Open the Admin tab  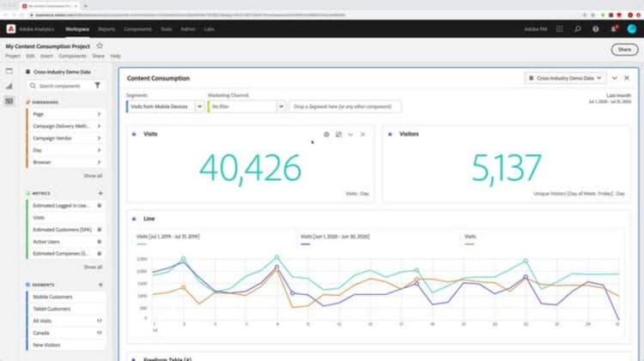point(188,29)
